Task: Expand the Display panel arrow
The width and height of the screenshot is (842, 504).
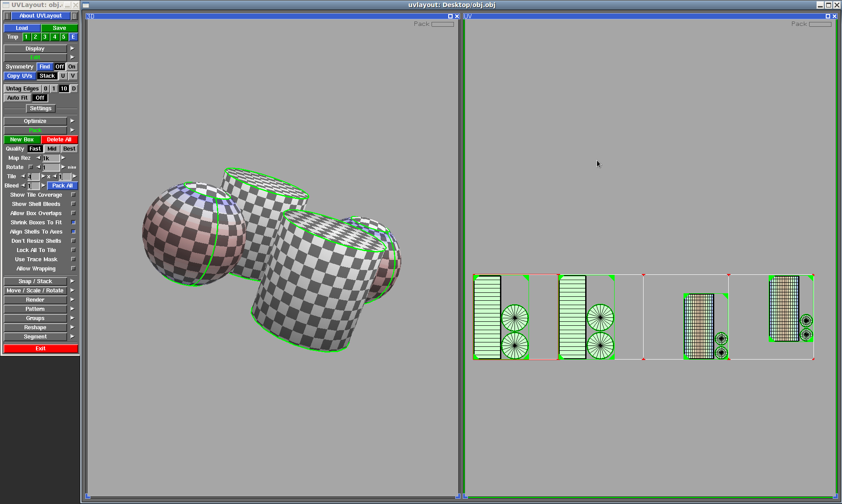Action: pos(72,49)
